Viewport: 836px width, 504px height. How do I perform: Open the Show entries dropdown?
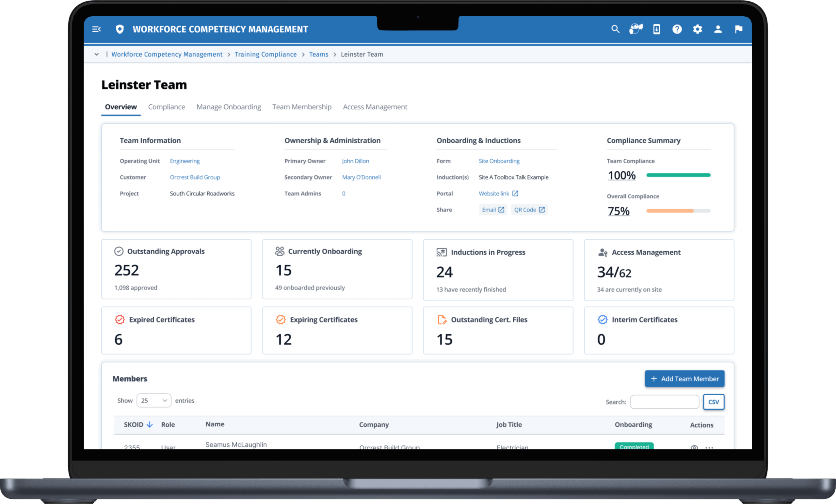pos(154,401)
